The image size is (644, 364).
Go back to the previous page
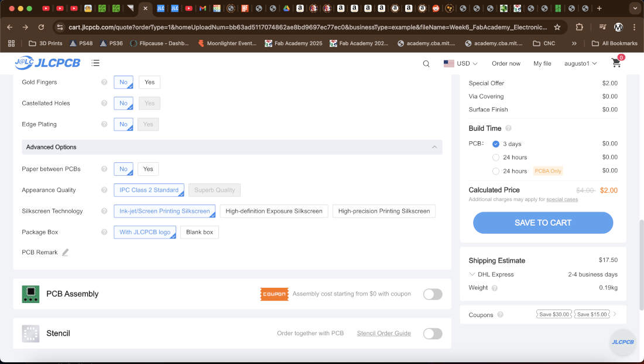(x=10, y=27)
